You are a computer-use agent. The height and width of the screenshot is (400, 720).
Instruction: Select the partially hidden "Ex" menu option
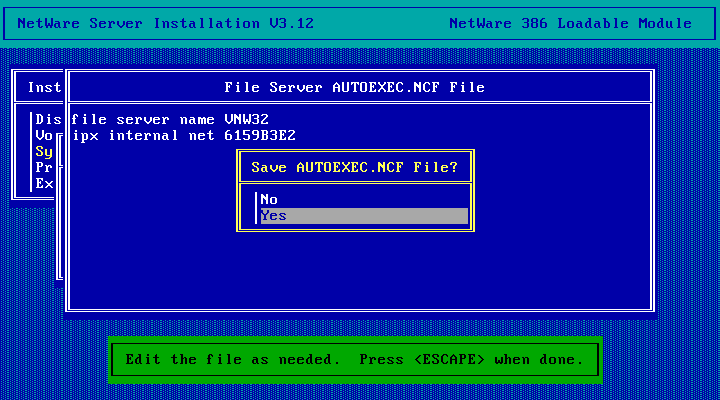(44, 184)
